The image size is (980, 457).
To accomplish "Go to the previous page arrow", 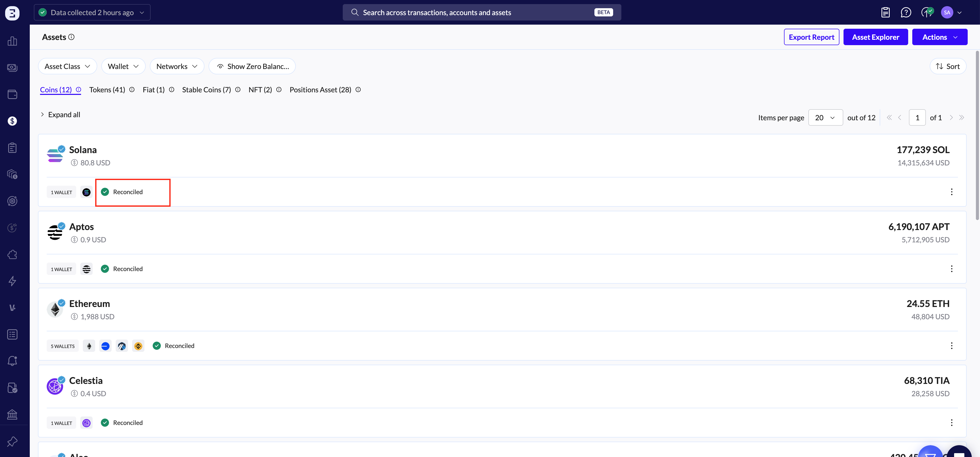I will click(900, 117).
